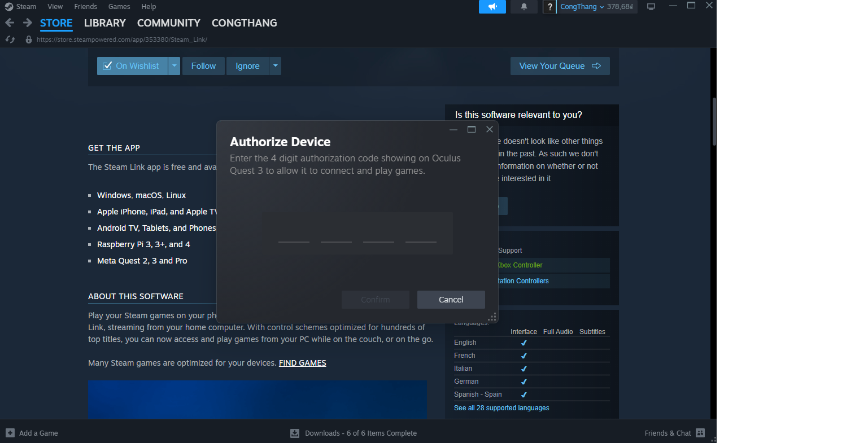The width and height of the screenshot is (868, 443).
Task: Click the Ignore button
Action: [247, 66]
